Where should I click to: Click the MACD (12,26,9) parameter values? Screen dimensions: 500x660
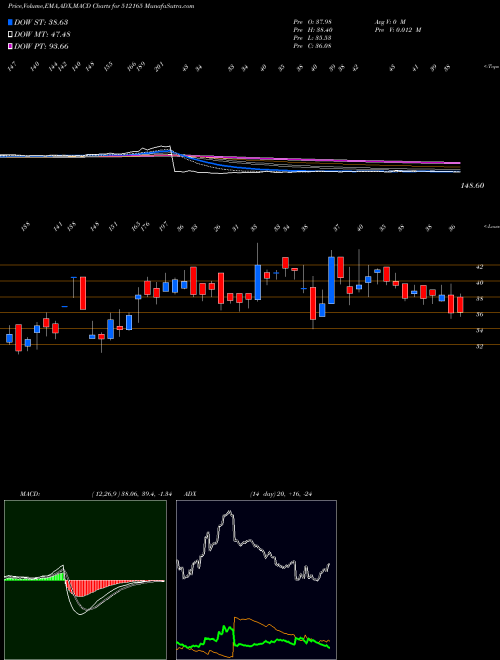[131, 493]
